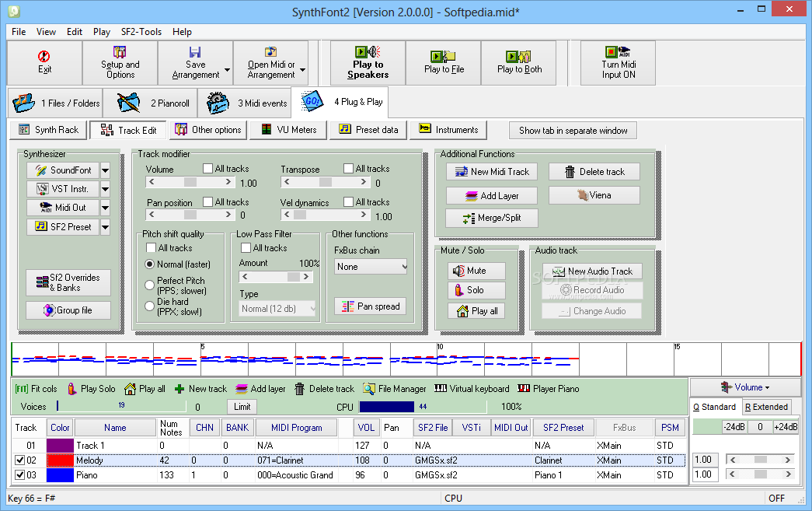
Task: Click Play to Both icon
Action: coord(518,56)
